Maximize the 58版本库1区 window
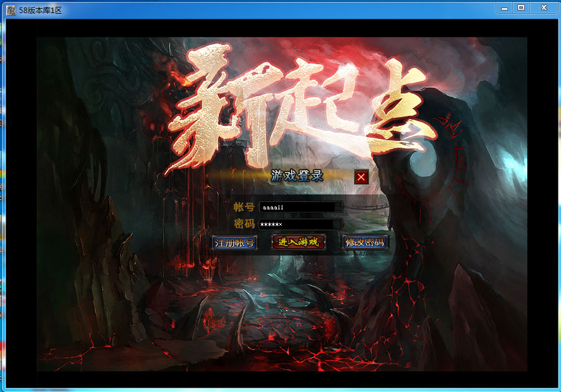Viewport: 561px width, 392px height. (521, 8)
